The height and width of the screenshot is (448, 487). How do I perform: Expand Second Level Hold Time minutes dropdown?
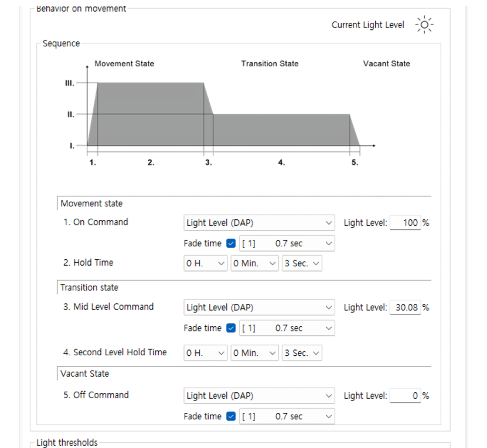tap(255, 353)
